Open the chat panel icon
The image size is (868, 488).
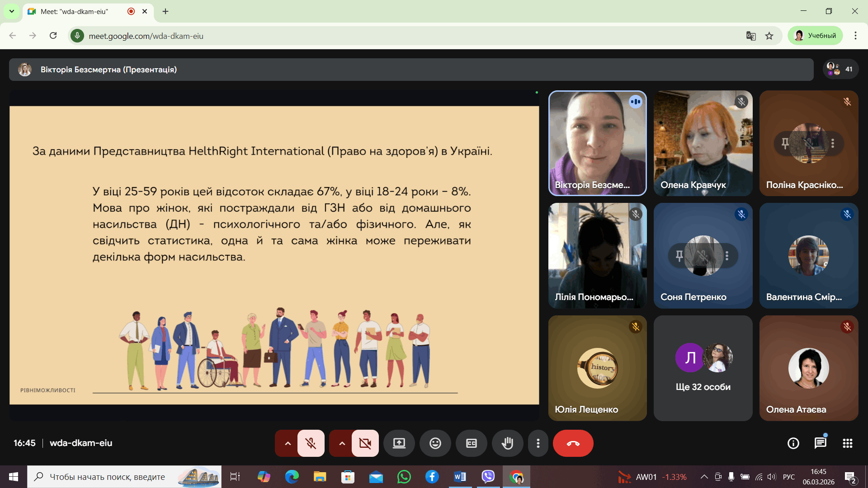click(x=820, y=443)
